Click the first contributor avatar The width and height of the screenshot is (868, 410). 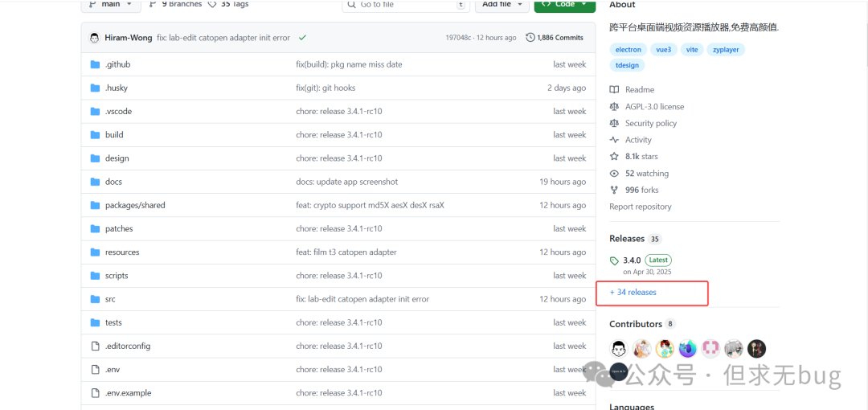tap(619, 349)
